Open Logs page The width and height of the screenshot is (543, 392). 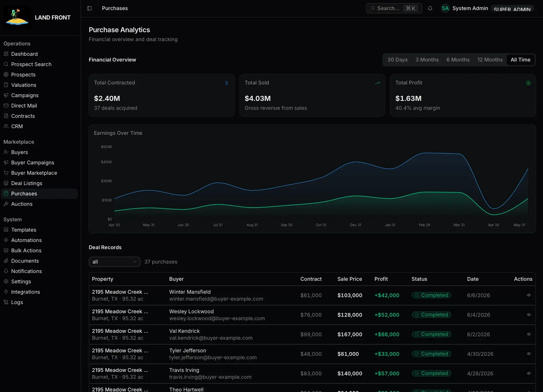pyautogui.click(x=39, y=302)
